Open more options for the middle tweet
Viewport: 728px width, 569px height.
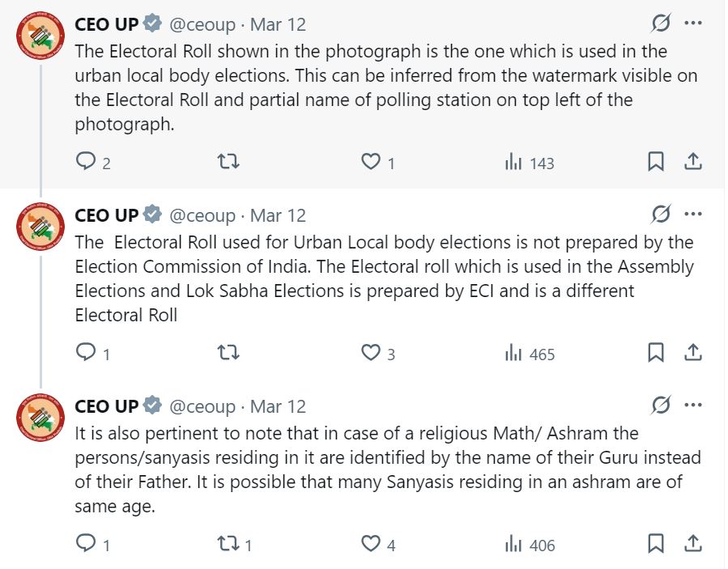tap(693, 214)
